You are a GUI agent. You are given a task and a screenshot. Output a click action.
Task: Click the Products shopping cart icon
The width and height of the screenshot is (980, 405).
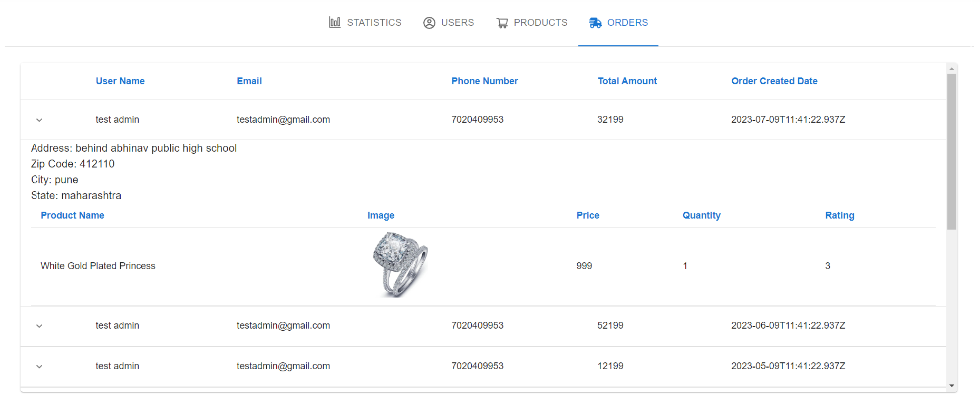point(502,23)
